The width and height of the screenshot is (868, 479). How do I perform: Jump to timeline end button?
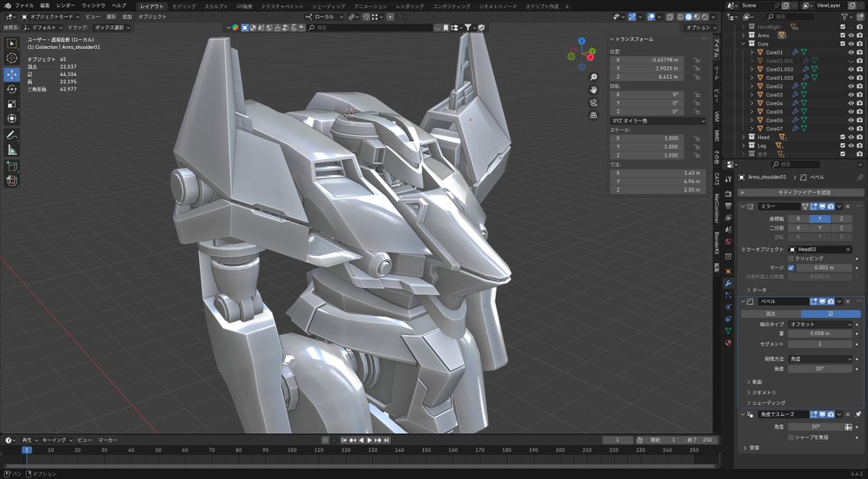point(387,440)
